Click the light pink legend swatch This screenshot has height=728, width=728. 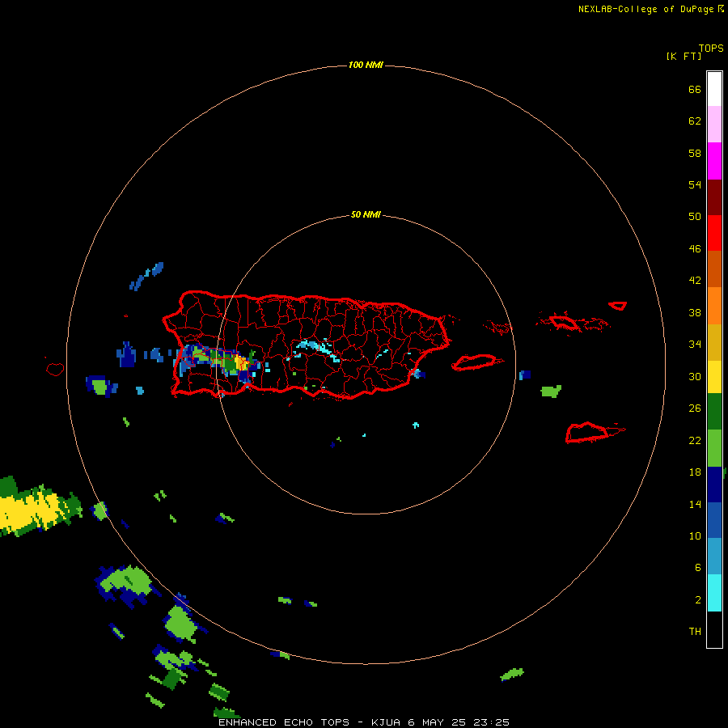pos(714,124)
